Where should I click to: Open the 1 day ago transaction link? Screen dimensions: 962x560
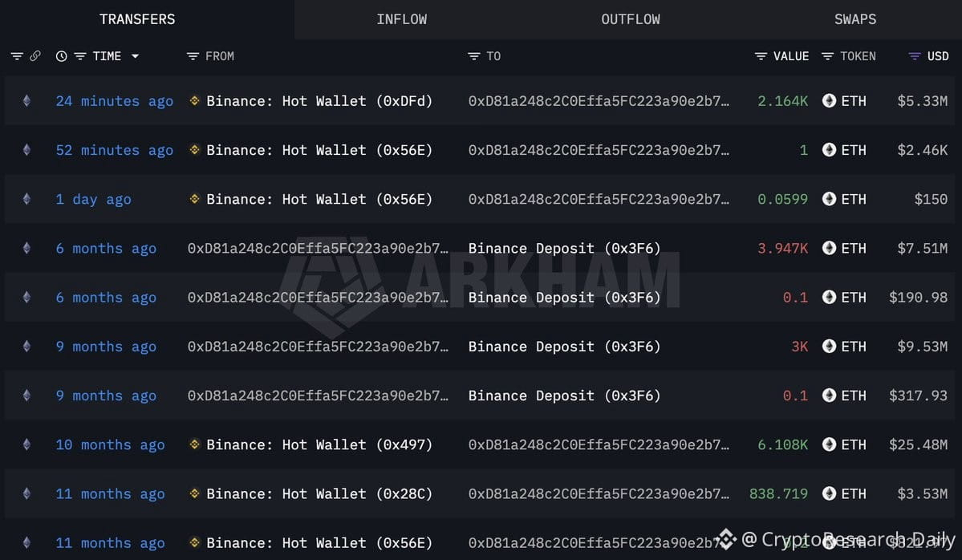[93, 199]
